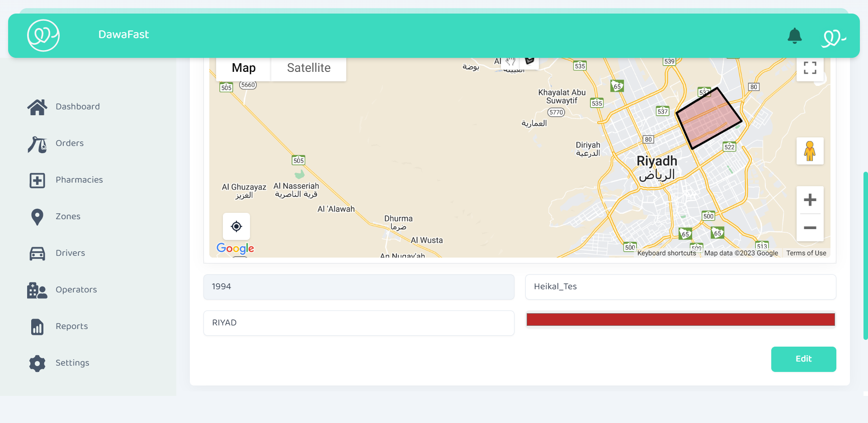Viewport: 868px width, 423px height.
Task: Select the Map view tab
Action: point(244,68)
